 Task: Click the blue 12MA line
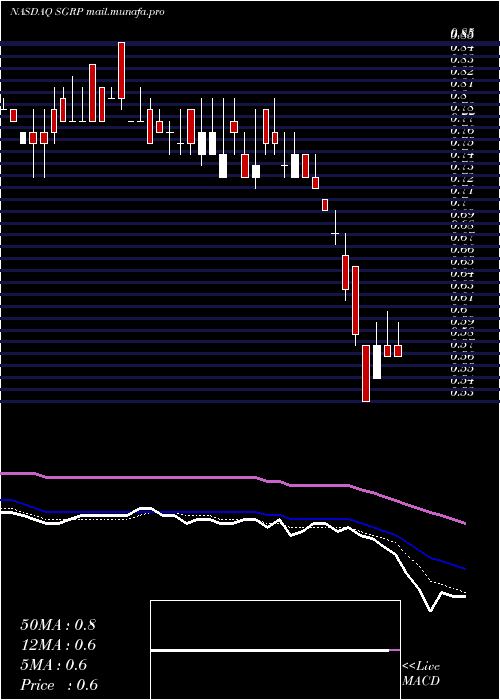click(x=232, y=512)
